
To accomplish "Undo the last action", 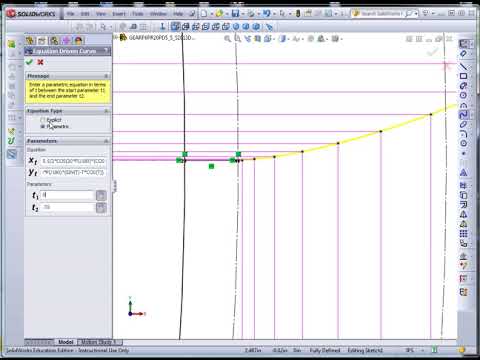I will [x=266, y=14].
